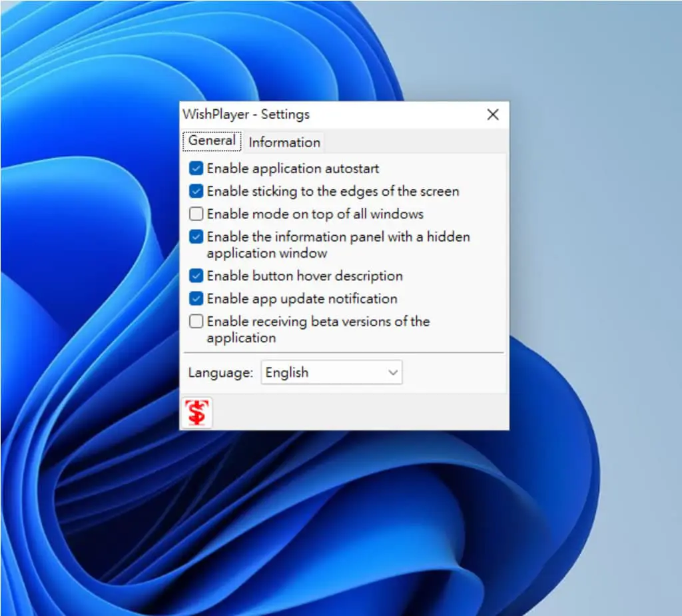Disable sticking to screen edges checkbox
The width and height of the screenshot is (682, 616).
pyautogui.click(x=196, y=191)
